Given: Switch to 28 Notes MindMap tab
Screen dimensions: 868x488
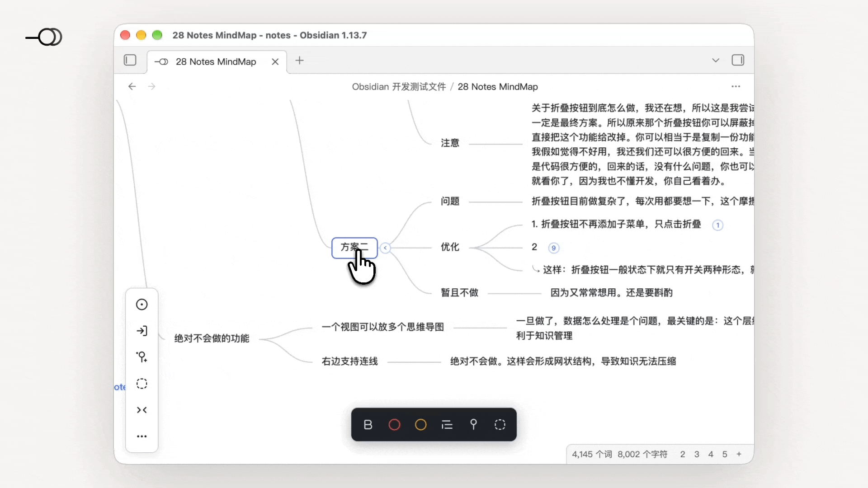Looking at the screenshot, I should [216, 61].
